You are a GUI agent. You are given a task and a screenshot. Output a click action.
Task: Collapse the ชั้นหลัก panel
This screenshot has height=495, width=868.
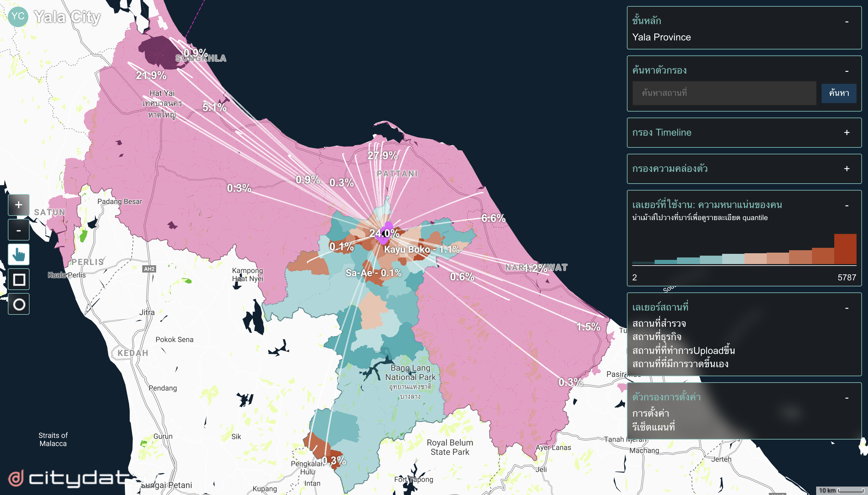847,22
